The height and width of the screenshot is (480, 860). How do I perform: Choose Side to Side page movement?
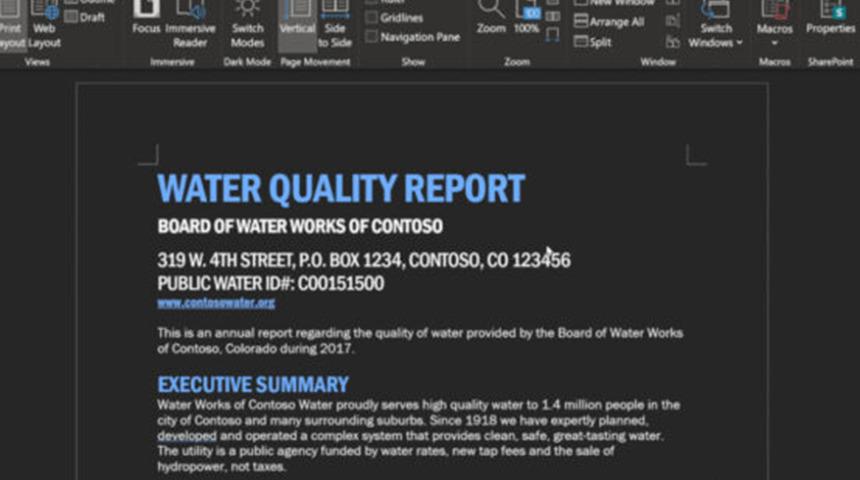click(x=335, y=25)
